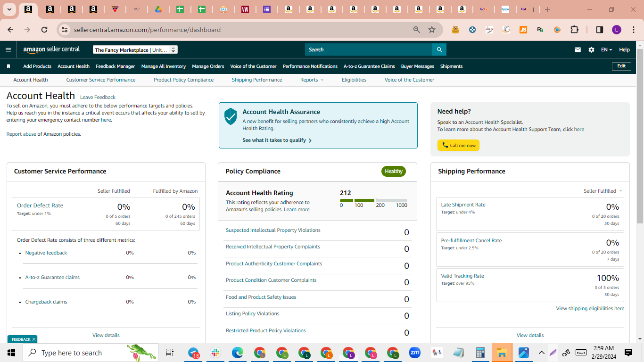
Task: Open Suspected Intellectual Property Violations
Action: [x=273, y=230]
